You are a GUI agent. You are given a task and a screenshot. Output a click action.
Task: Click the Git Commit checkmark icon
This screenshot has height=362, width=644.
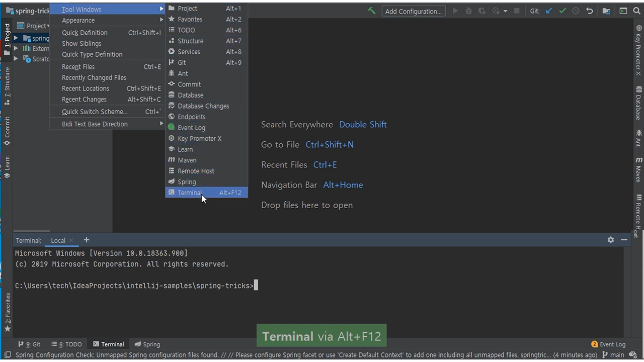click(562, 11)
